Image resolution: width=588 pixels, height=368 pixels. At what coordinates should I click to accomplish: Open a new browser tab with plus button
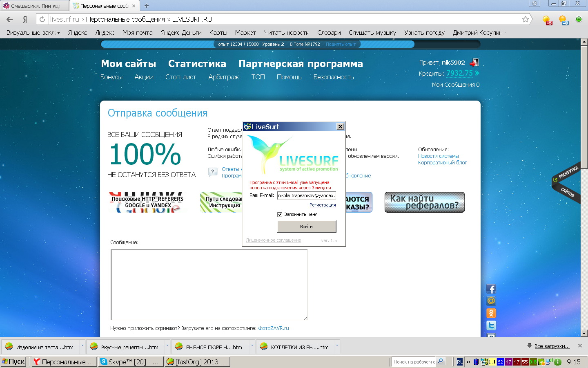(x=147, y=6)
